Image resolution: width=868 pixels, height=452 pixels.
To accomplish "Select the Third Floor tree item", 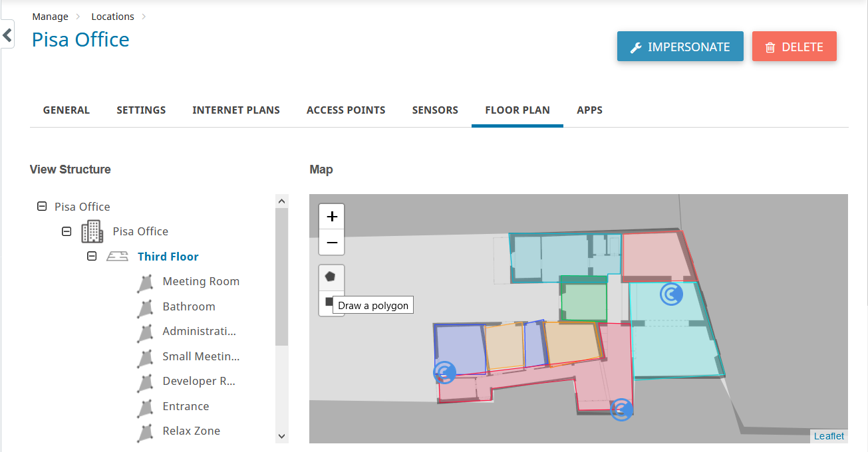I will (168, 257).
